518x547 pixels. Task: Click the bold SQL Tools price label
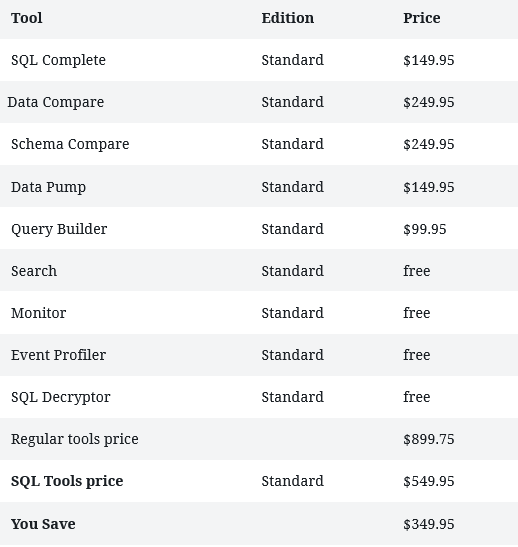click(67, 481)
